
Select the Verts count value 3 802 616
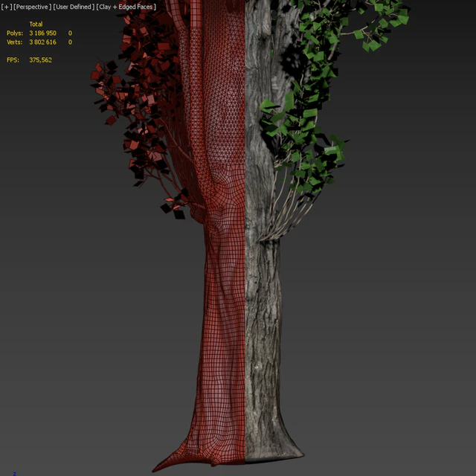coord(42,42)
